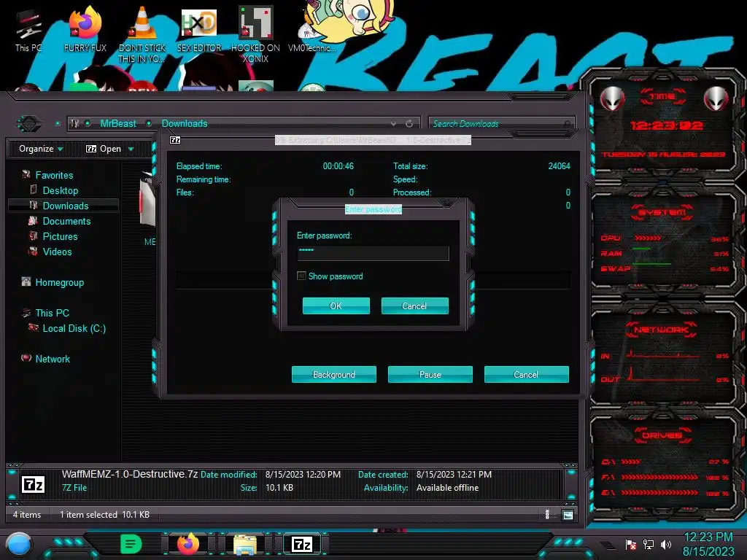This screenshot has height=560, width=747.
Task: Click MrBeast in the address bar path
Action: point(118,124)
